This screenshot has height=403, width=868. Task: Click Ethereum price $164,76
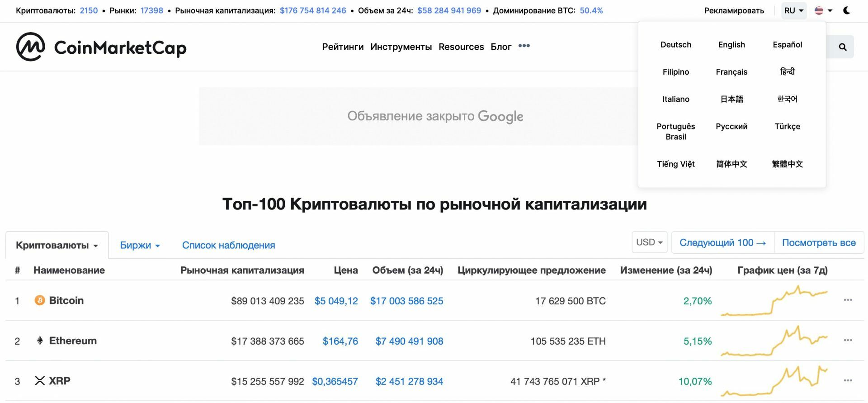[340, 341]
